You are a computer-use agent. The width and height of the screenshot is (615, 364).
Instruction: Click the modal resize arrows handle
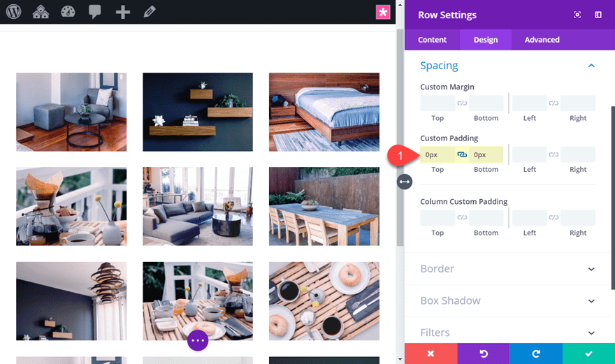coord(405,182)
